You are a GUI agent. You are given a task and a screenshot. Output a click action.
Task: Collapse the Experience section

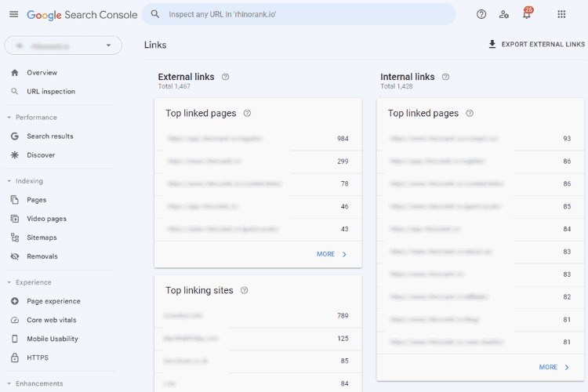[x=9, y=282]
